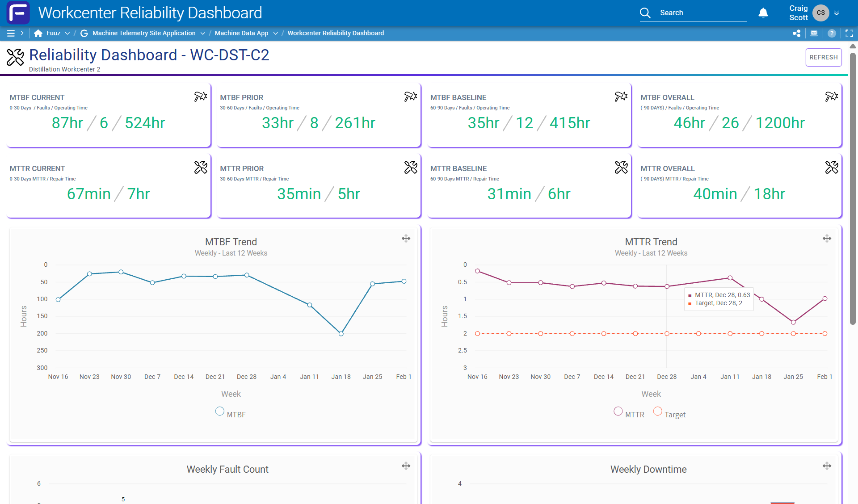Image resolution: width=858 pixels, height=504 pixels.
Task: Click the home icon in breadcrumb
Action: pos(38,33)
